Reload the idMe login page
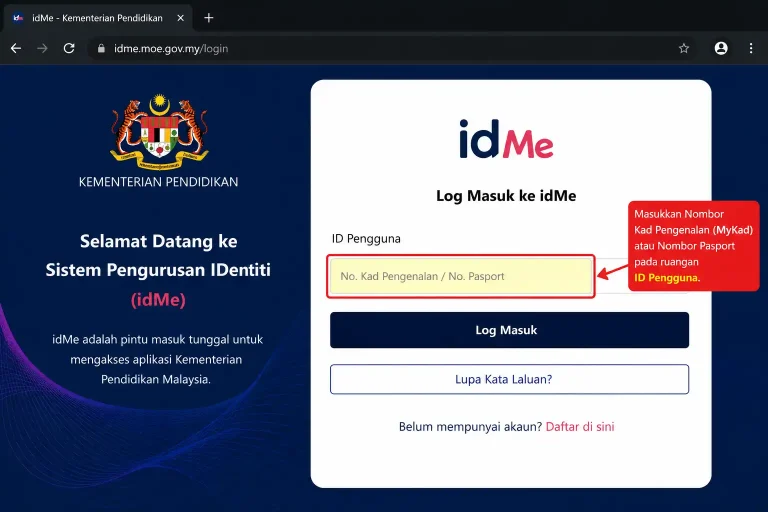 (69, 48)
